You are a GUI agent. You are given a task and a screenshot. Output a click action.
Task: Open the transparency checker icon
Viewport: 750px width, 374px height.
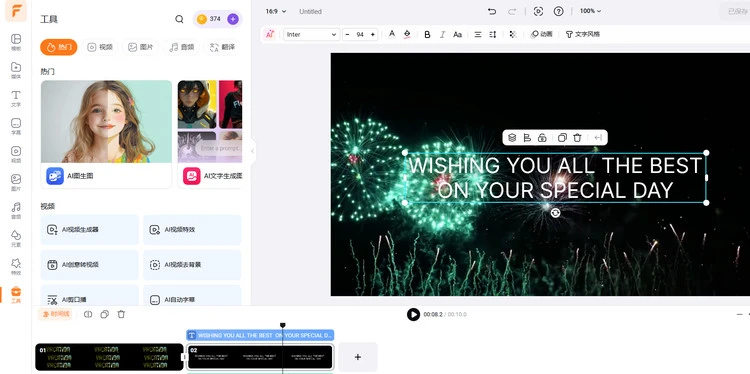pos(513,34)
